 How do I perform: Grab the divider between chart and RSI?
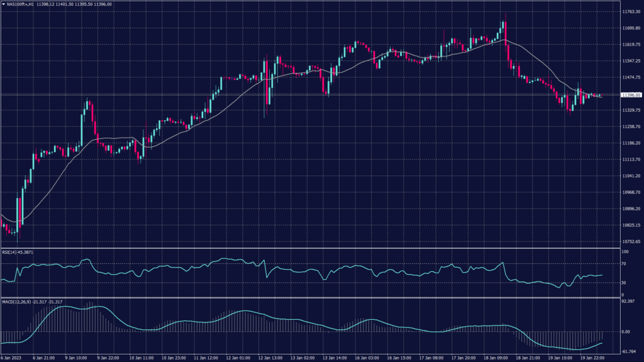click(x=308, y=248)
